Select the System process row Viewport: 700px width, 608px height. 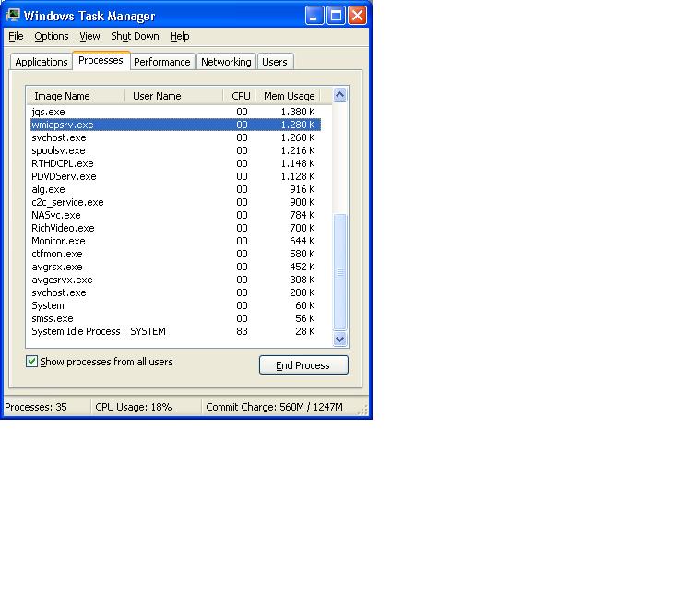(x=175, y=306)
